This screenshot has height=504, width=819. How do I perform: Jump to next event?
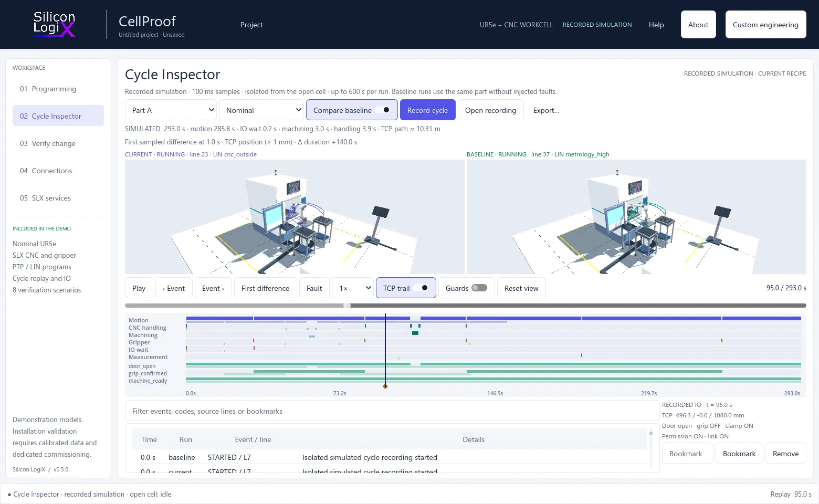point(213,288)
